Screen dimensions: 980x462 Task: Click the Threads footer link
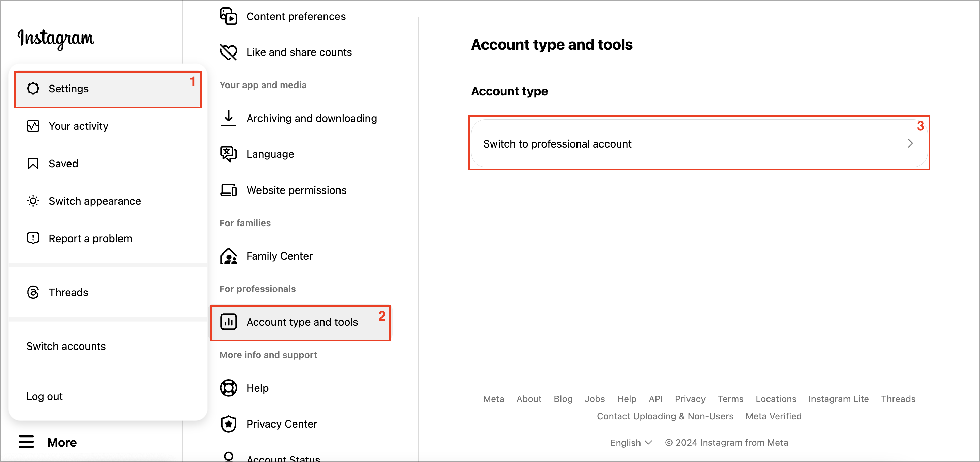point(898,399)
